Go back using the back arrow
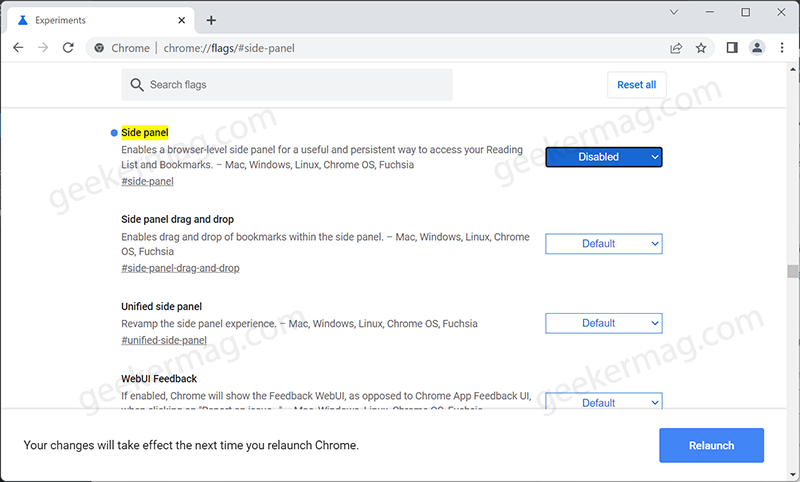This screenshot has height=482, width=800. [18, 48]
